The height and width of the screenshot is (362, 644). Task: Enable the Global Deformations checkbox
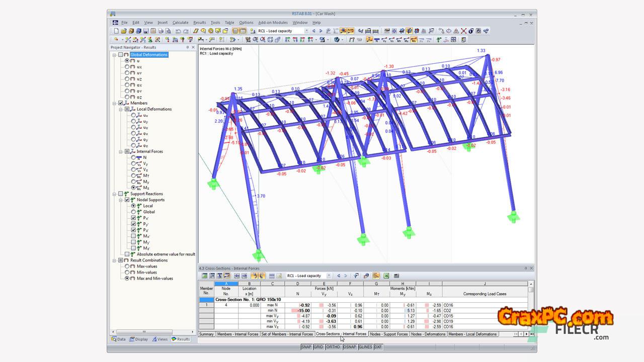click(120, 55)
